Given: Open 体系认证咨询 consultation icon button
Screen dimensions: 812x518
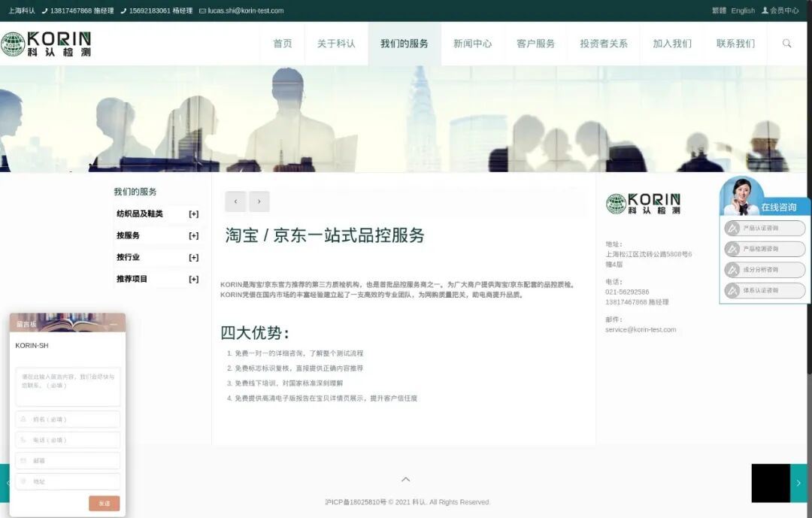Looking at the screenshot, I should click(x=764, y=291).
